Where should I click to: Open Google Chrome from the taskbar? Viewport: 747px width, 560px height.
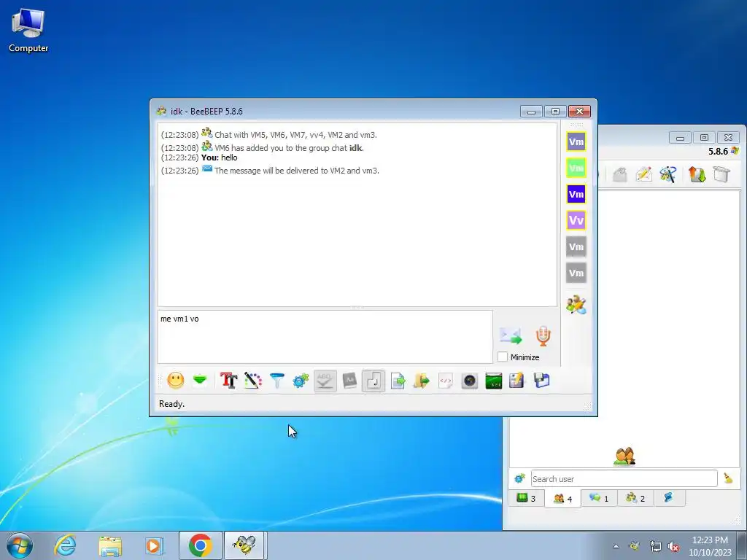point(200,545)
